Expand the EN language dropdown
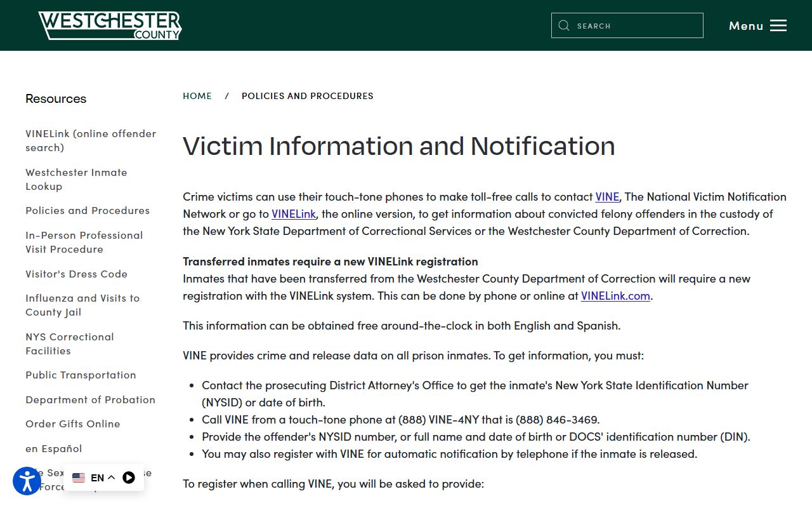812x508 pixels. tap(103, 478)
